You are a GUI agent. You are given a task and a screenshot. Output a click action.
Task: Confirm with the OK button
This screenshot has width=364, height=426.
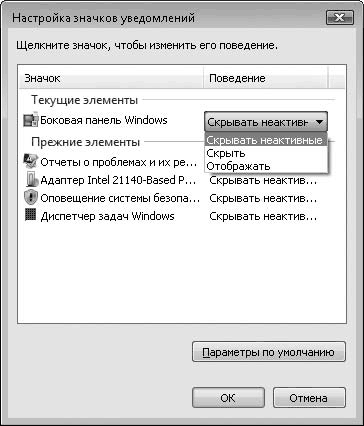228,398
